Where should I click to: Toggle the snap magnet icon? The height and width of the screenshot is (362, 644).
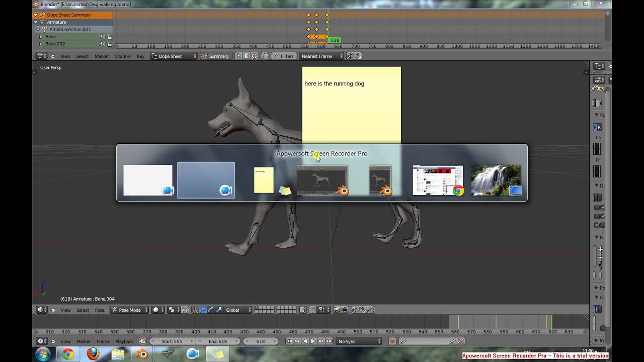pos(312,310)
